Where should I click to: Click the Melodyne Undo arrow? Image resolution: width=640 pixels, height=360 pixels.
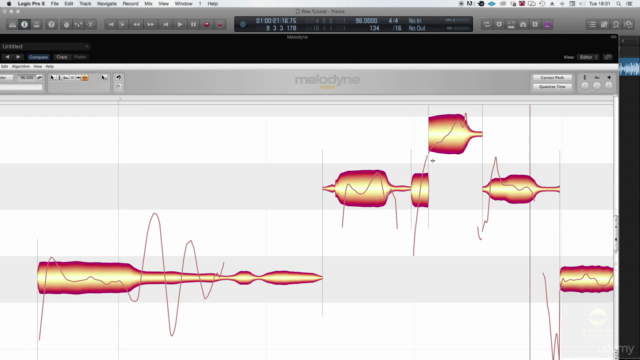click(x=118, y=78)
